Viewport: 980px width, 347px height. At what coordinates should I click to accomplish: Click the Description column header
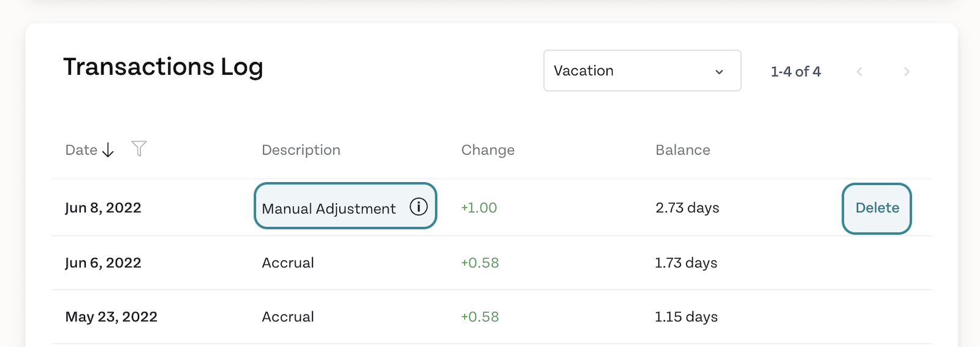click(x=301, y=150)
